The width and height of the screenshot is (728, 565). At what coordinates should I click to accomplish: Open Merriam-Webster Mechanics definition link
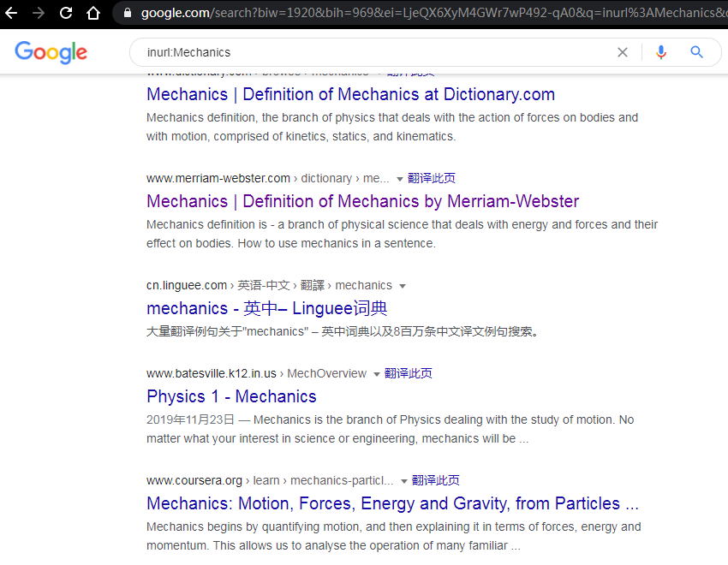click(362, 201)
